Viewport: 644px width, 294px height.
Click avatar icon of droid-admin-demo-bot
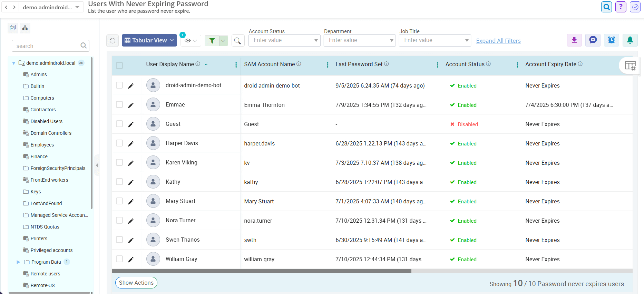click(153, 85)
